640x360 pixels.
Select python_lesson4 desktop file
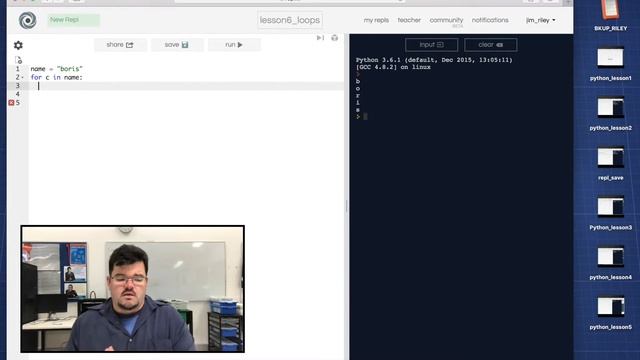click(x=611, y=263)
